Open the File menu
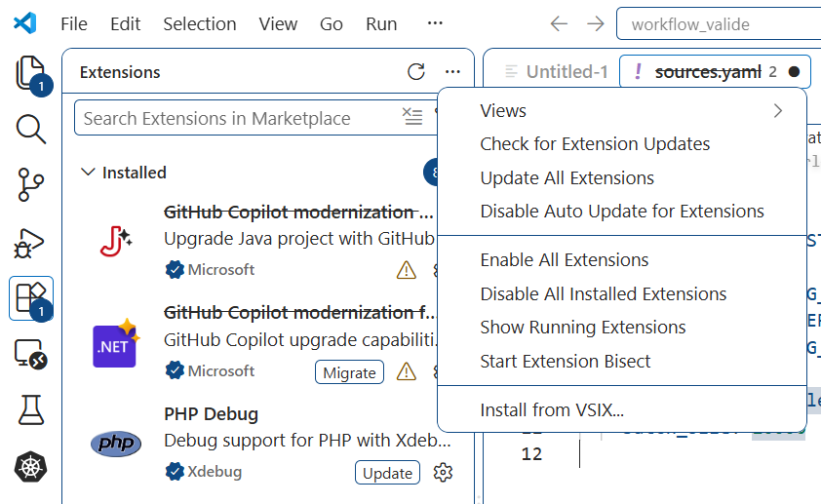Image resolution: width=821 pixels, height=504 pixels. [74, 24]
